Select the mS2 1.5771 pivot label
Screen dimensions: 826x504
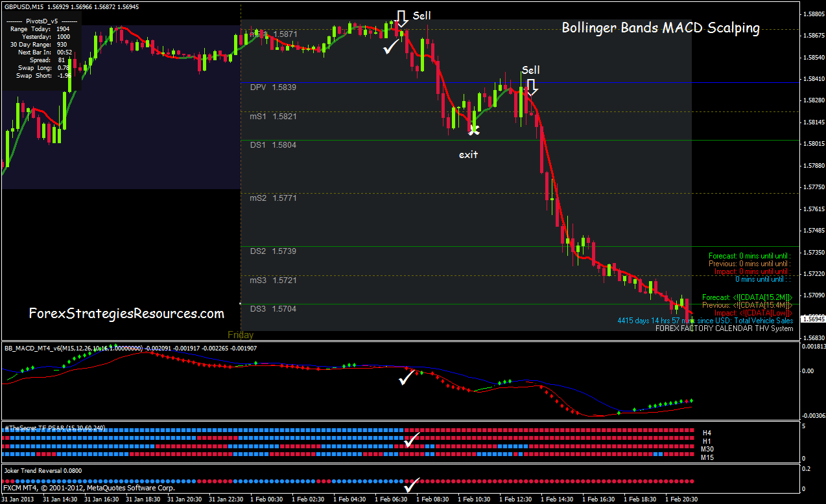(273, 198)
